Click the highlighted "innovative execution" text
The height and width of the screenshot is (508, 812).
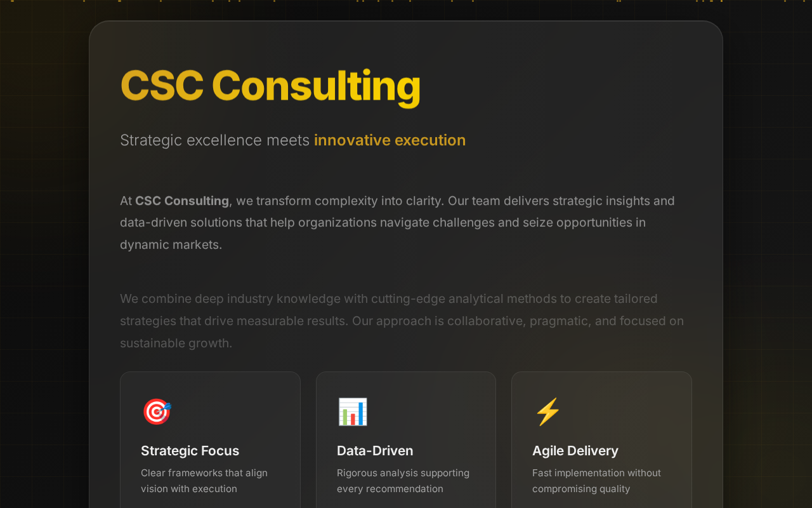(x=390, y=140)
